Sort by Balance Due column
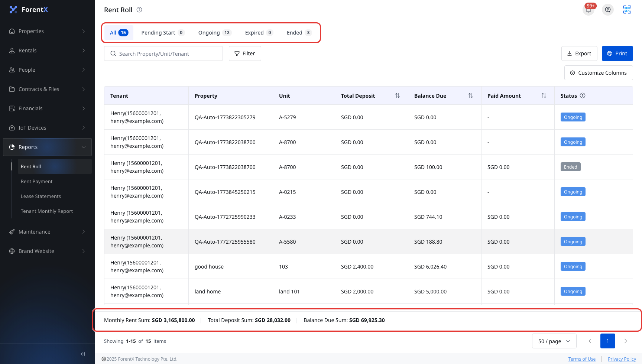This screenshot has width=642, height=364. 471,95
